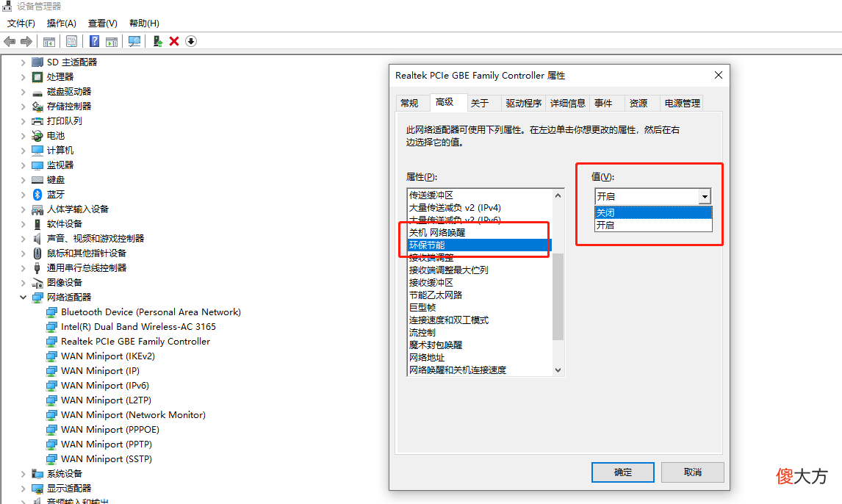Image resolution: width=842 pixels, height=504 pixels.
Task: Expand the 显示适配器 tree node
Action: tap(23, 489)
